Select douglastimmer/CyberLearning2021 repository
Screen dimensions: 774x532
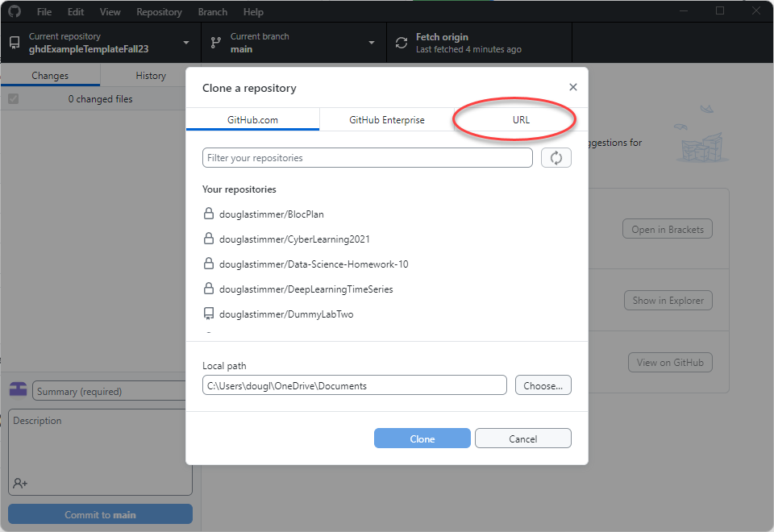tap(294, 239)
